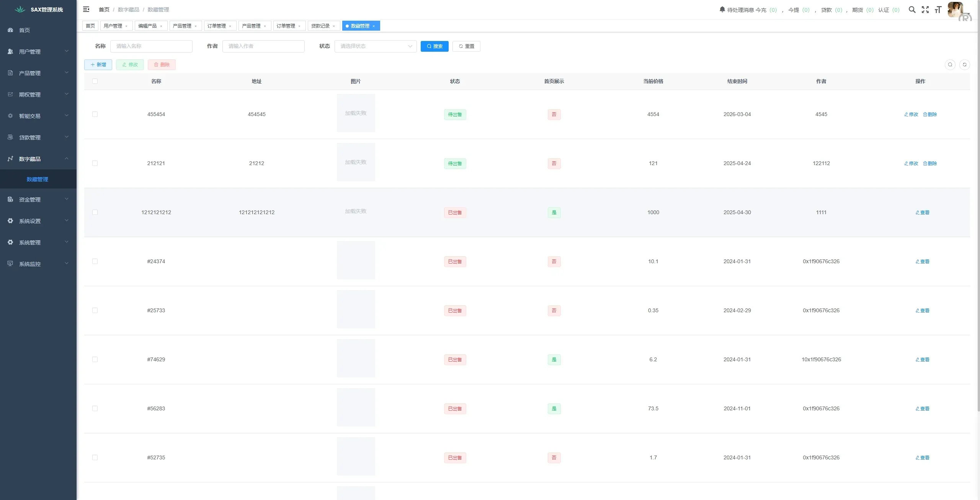980x500 pixels.
Task: Switch to the 编辑产品 tab
Action: tap(147, 26)
